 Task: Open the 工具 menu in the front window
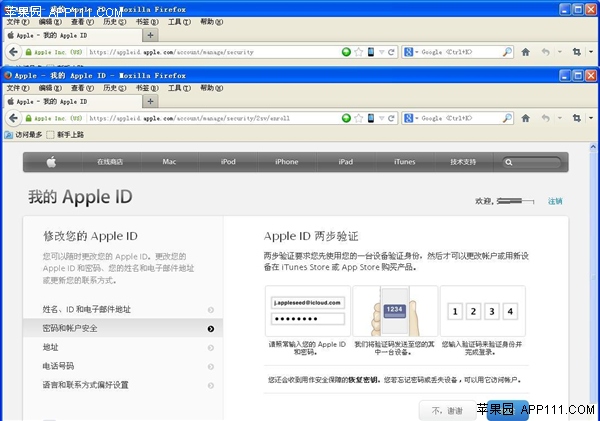179,87
